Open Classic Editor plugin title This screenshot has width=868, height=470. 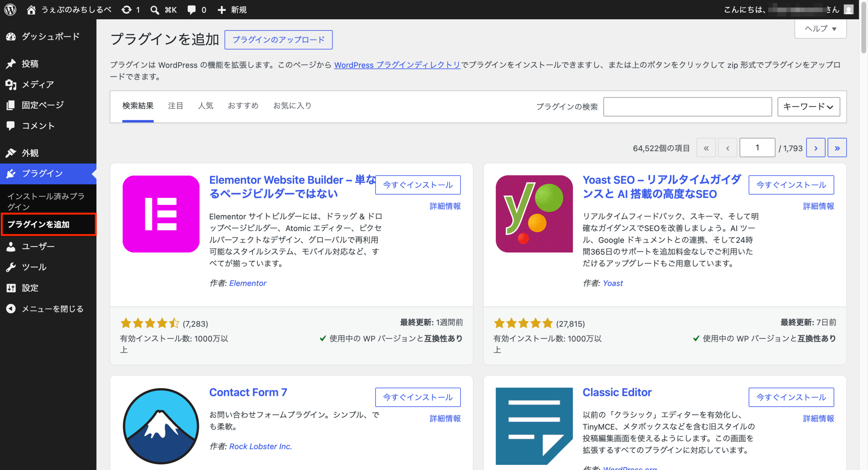[x=617, y=392]
